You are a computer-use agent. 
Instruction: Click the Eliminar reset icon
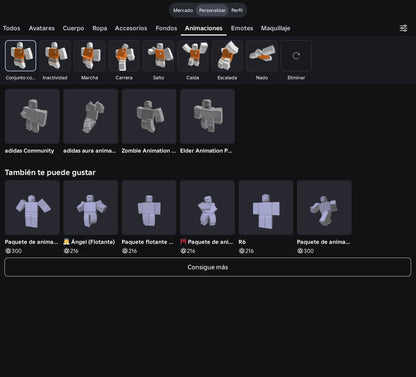coord(296,56)
